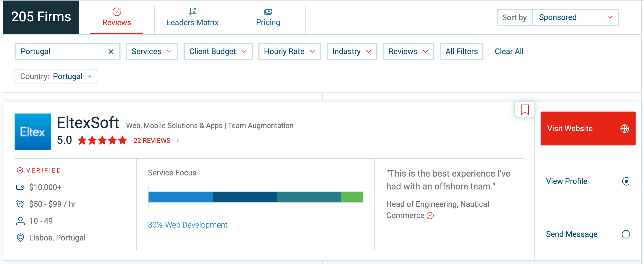The width and height of the screenshot is (644, 264).
Task: Select the dark blue Service Focus segment
Action: [245, 197]
